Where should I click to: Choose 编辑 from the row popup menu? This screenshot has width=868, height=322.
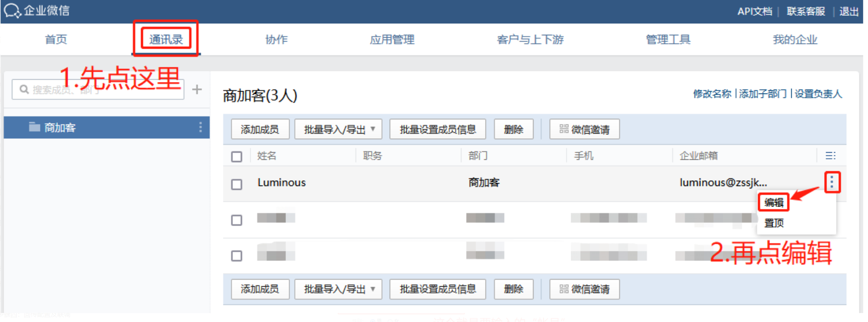coord(774,202)
